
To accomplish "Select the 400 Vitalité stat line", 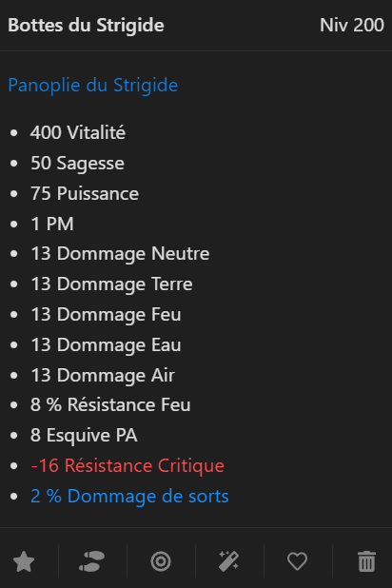I will 78,133.
